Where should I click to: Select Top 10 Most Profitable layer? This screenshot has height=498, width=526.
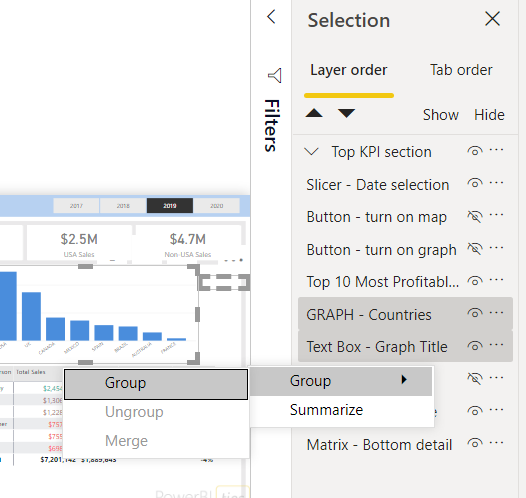382,282
